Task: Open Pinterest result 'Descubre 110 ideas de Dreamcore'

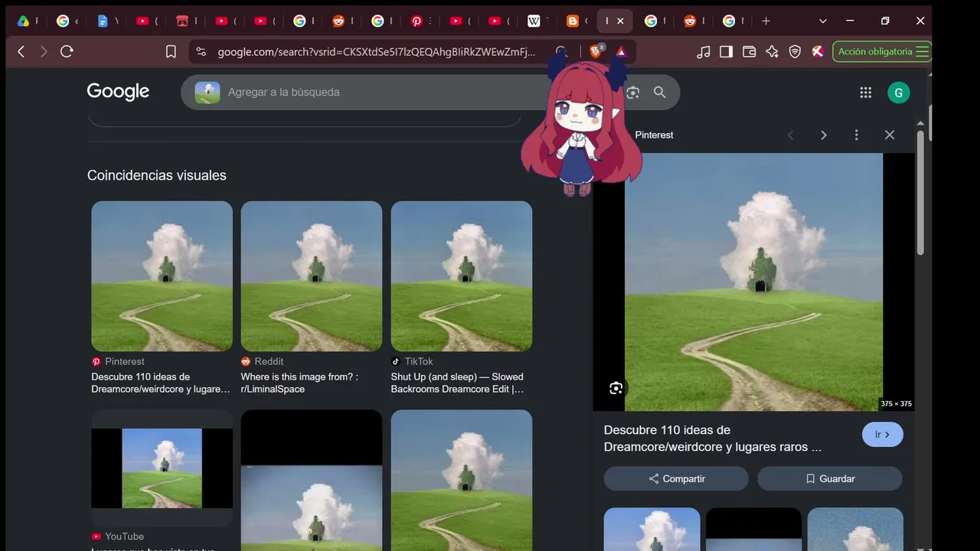Action: coord(160,383)
